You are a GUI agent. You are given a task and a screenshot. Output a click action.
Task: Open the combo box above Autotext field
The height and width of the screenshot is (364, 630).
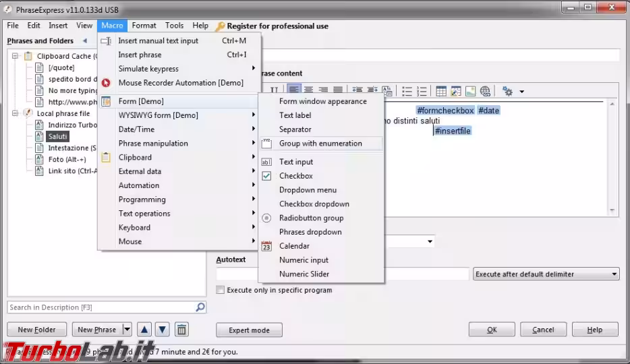[x=430, y=241]
